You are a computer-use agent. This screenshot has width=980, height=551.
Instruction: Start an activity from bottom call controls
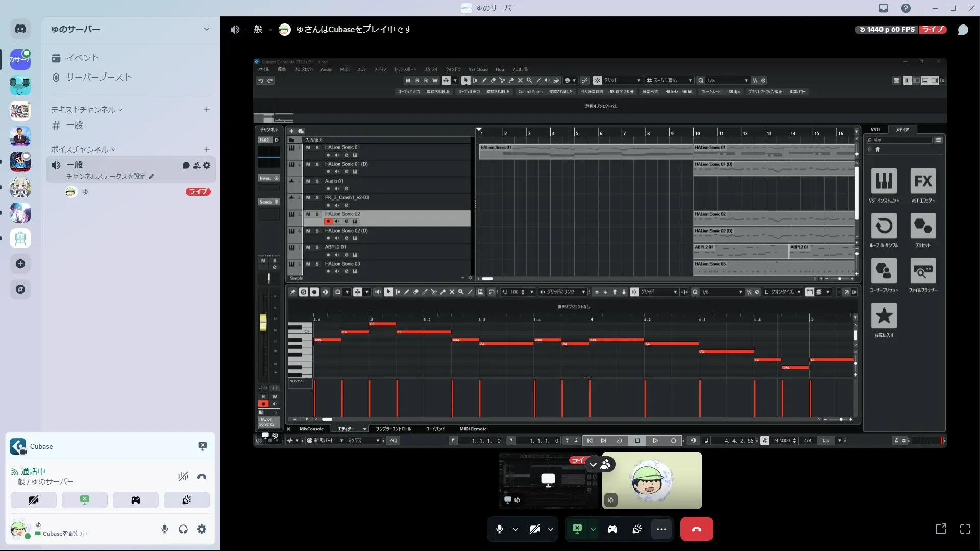click(x=612, y=529)
